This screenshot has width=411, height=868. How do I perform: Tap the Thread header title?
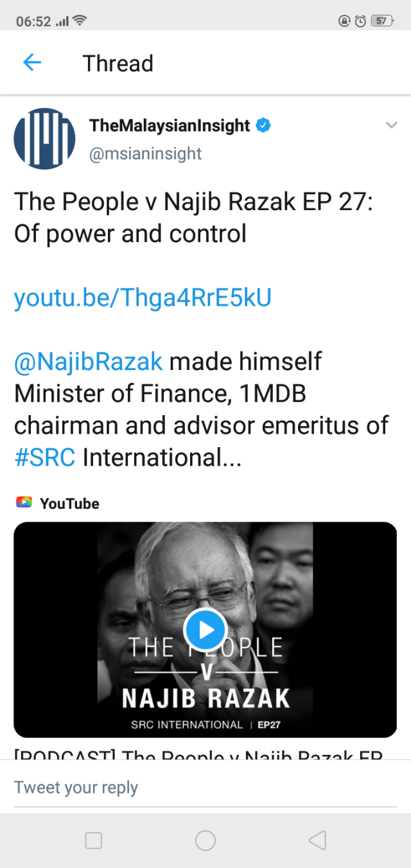118,64
